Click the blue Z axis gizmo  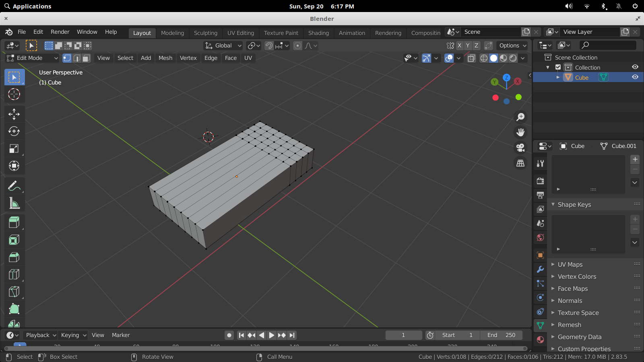(506, 77)
